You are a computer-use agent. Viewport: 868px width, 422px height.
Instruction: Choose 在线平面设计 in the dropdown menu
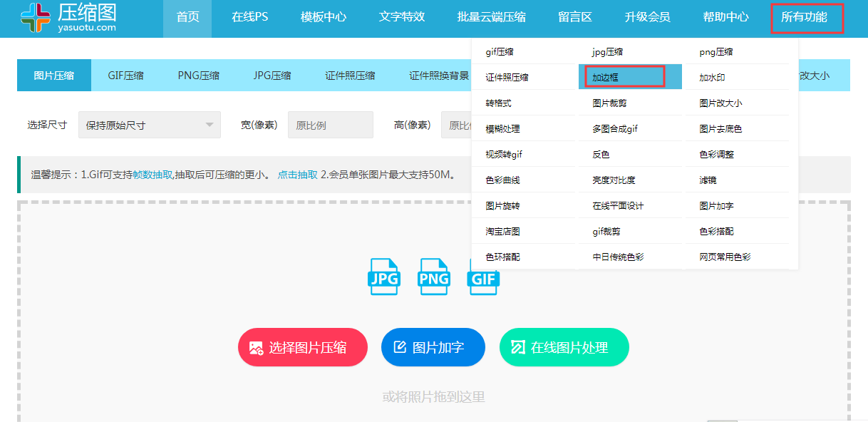619,206
